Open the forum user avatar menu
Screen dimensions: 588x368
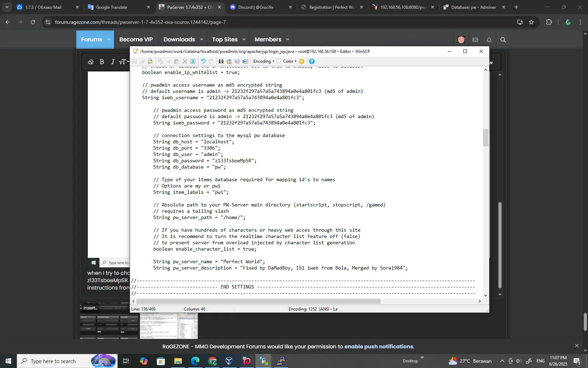(461, 40)
